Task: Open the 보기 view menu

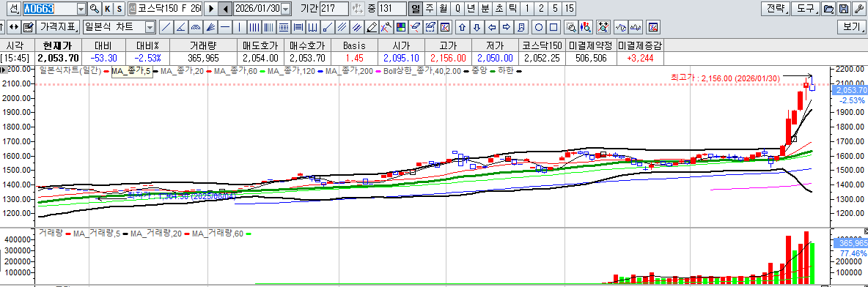Action: (851, 26)
